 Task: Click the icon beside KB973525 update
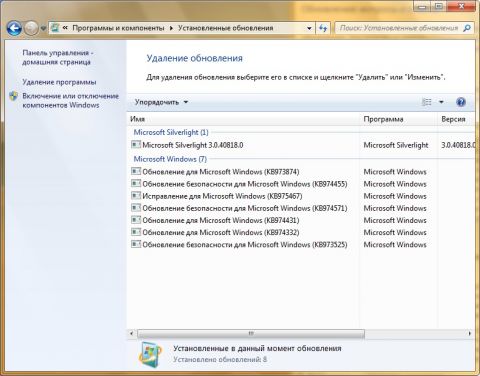pyautogui.click(x=136, y=244)
